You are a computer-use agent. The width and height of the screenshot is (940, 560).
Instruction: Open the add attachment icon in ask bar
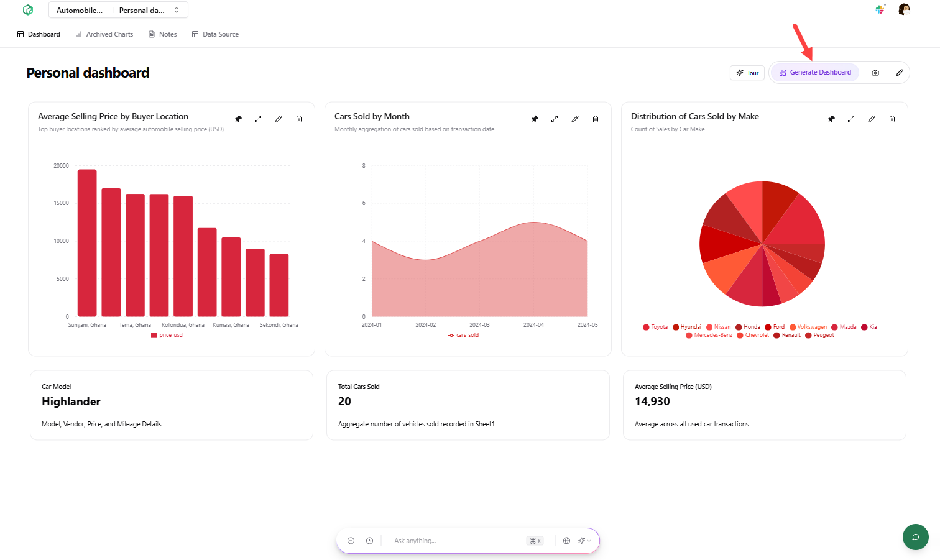click(351, 541)
